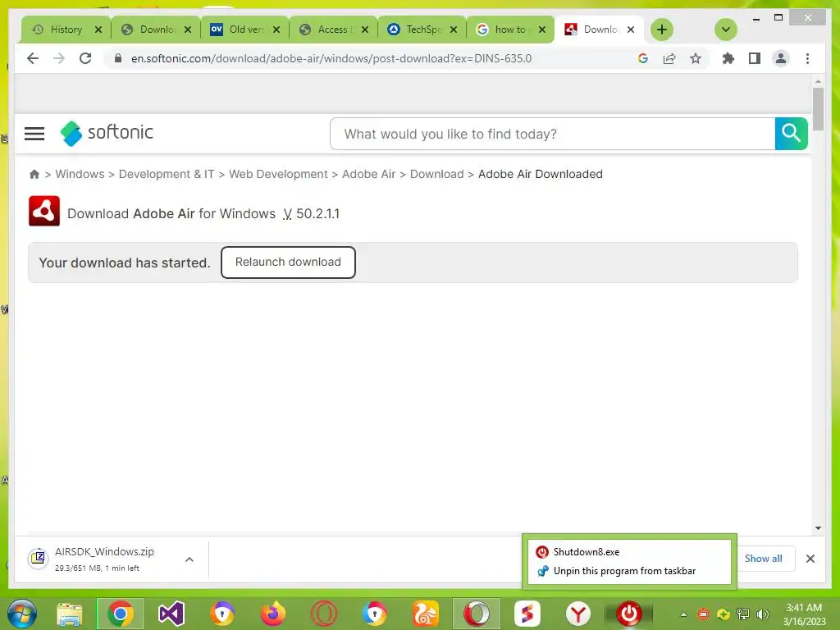The width and height of the screenshot is (840, 630).
Task: Open the Extensions puzzle icon
Action: [x=728, y=58]
